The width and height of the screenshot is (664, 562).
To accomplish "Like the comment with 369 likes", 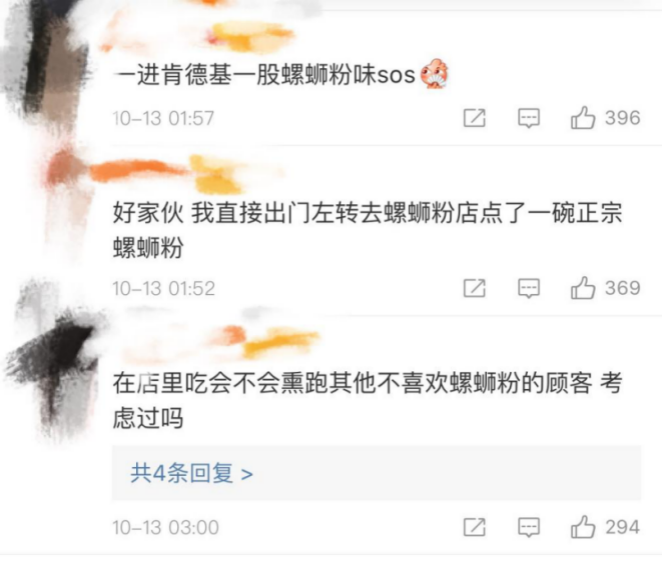I will pyautogui.click(x=583, y=288).
